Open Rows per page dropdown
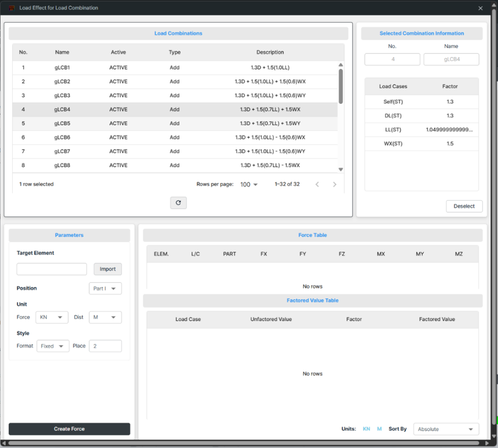The height and width of the screenshot is (448, 498). point(249,184)
